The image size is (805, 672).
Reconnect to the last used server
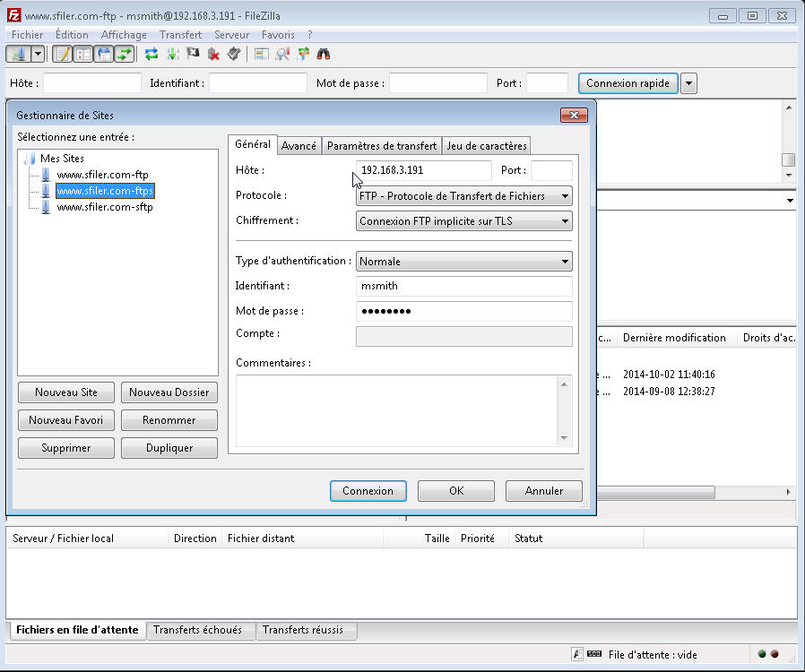pyautogui.click(x=234, y=54)
